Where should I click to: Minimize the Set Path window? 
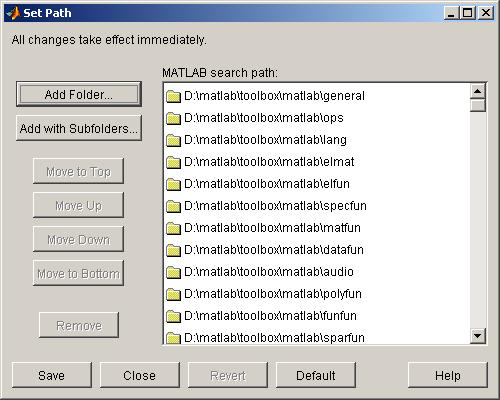click(x=452, y=13)
